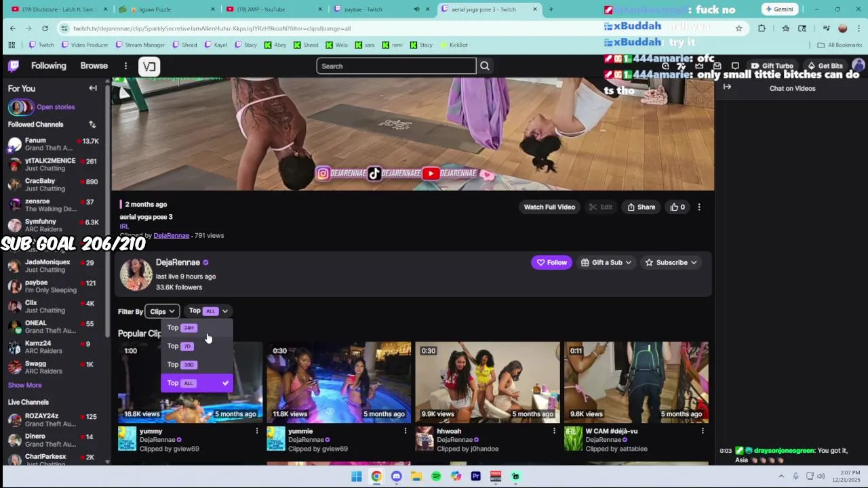Screen dimensions: 868x488
Task: Collapse the For You sidebar
Action: (93, 88)
